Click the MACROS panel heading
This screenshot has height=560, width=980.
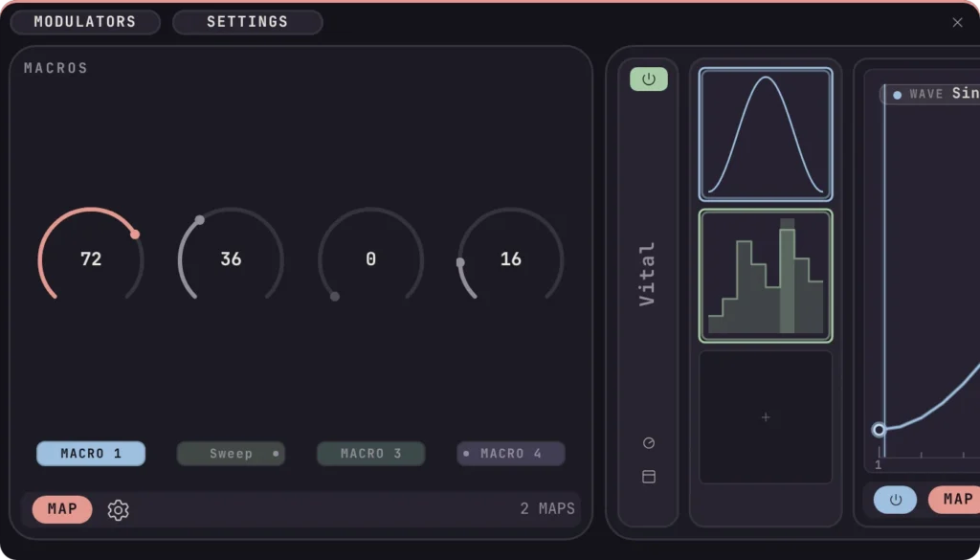pyautogui.click(x=56, y=68)
